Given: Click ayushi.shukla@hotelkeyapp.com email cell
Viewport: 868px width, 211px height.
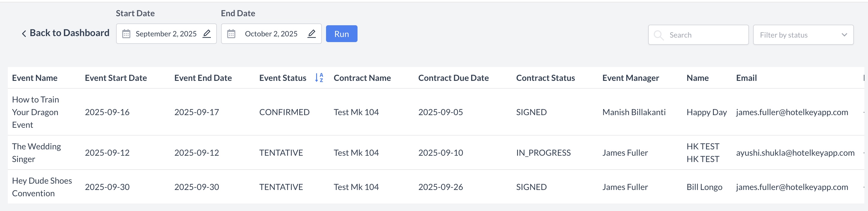Looking at the screenshot, I should coord(795,153).
